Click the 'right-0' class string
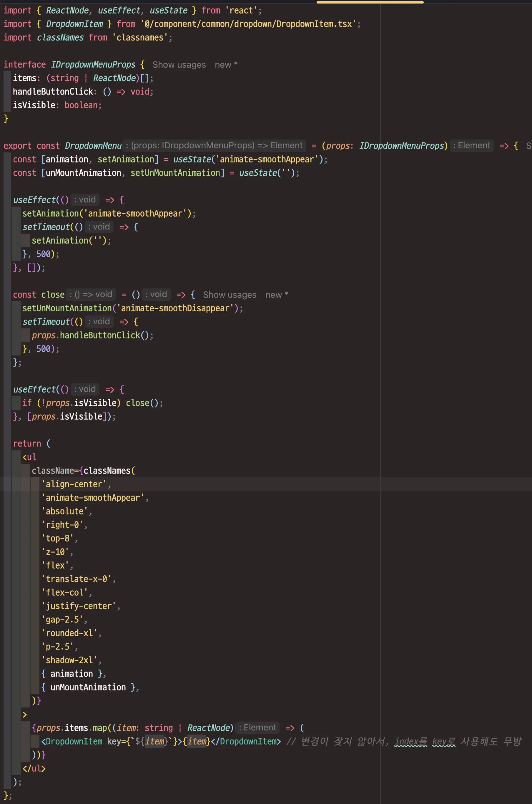Image resolution: width=532 pixels, height=804 pixels. (x=62, y=525)
